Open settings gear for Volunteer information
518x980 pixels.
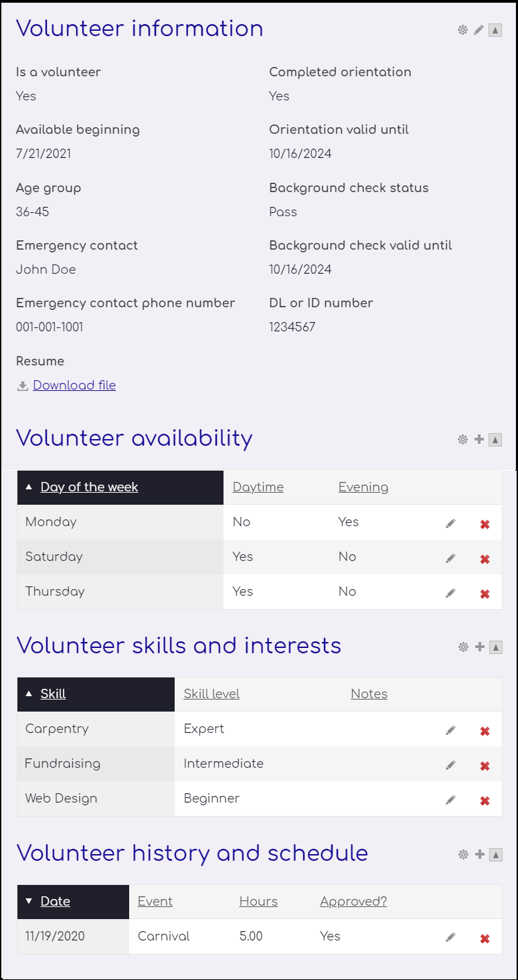(462, 30)
